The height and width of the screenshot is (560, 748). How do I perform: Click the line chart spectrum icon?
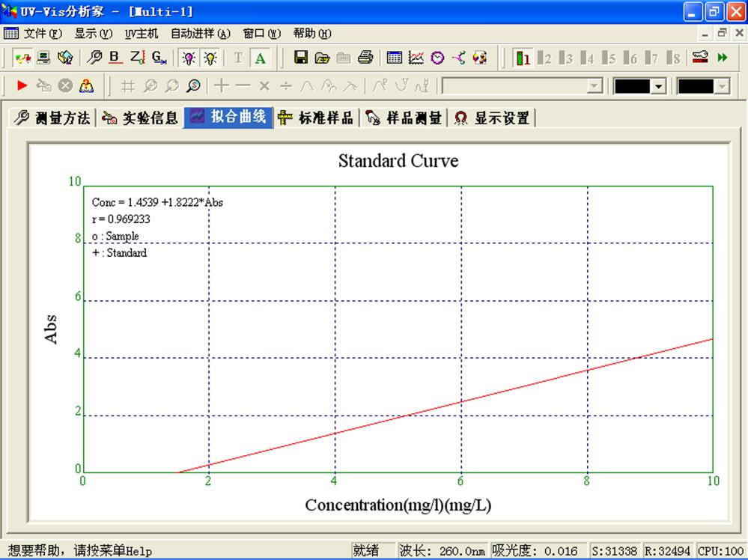416,58
